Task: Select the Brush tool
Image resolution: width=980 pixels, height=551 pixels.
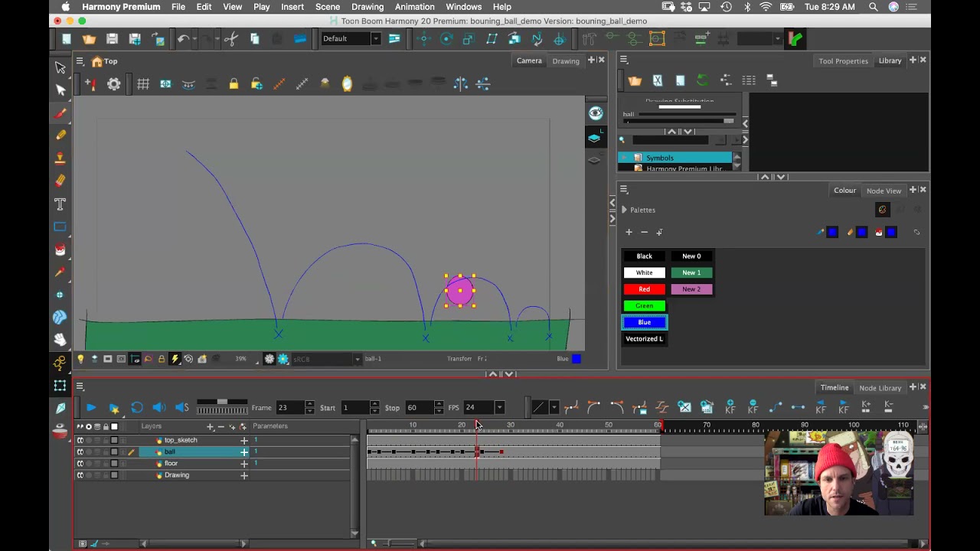Action: (60, 113)
